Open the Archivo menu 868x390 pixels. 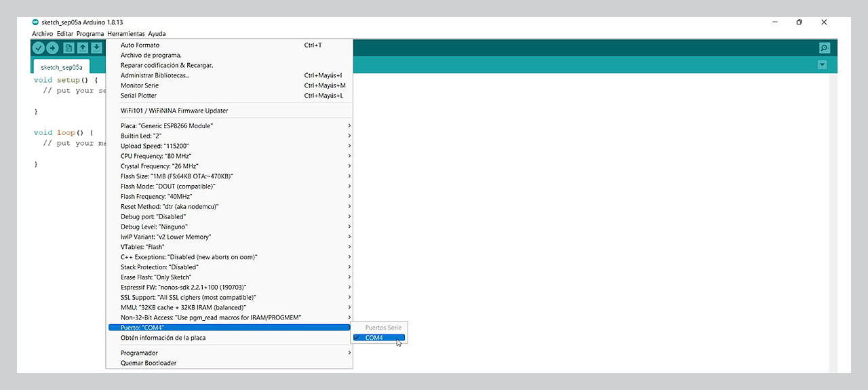point(42,34)
